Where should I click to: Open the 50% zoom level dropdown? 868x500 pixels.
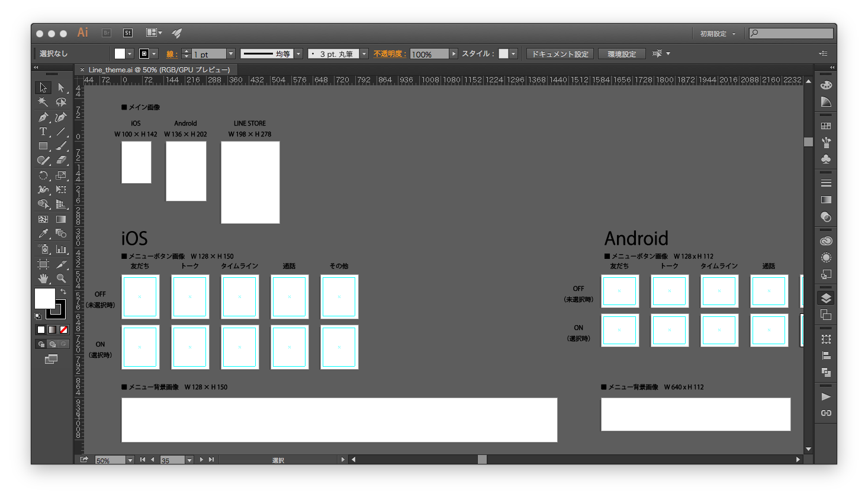point(130,460)
